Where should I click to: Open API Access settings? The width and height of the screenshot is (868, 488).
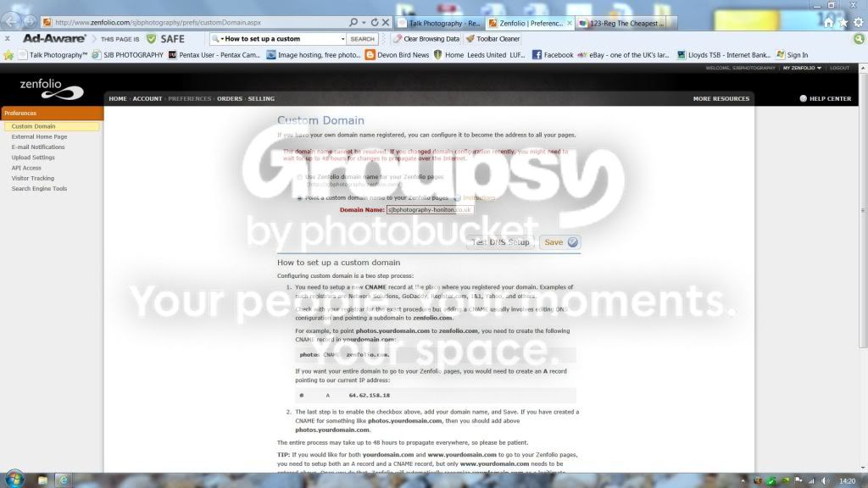pyautogui.click(x=26, y=169)
